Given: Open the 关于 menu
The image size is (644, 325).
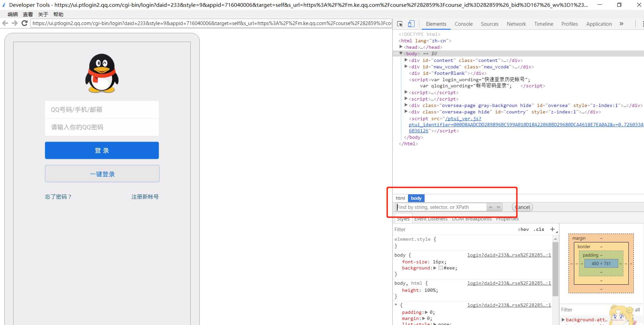Looking at the screenshot, I should click(x=43, y=14).
